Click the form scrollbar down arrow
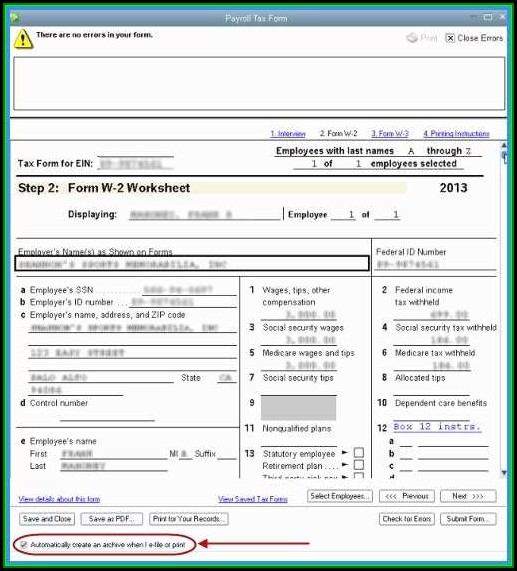This screenshot has width=517, height=571. click(504, 473)
